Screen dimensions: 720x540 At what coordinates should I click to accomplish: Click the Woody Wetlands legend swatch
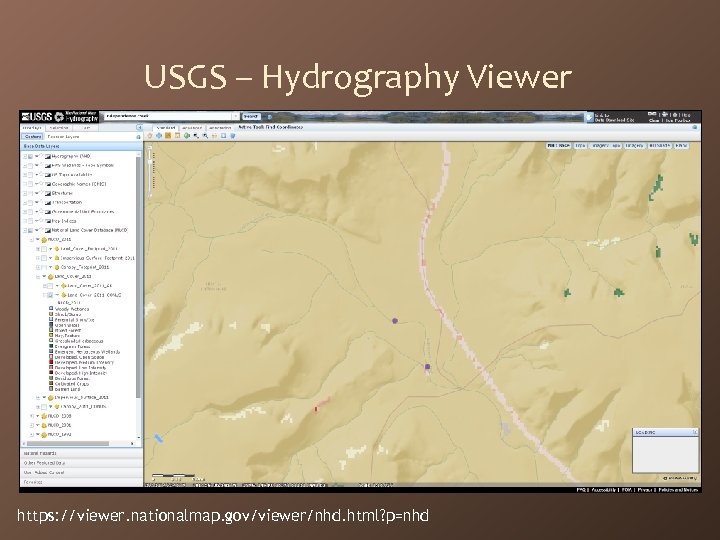click(x=51, y=309)
